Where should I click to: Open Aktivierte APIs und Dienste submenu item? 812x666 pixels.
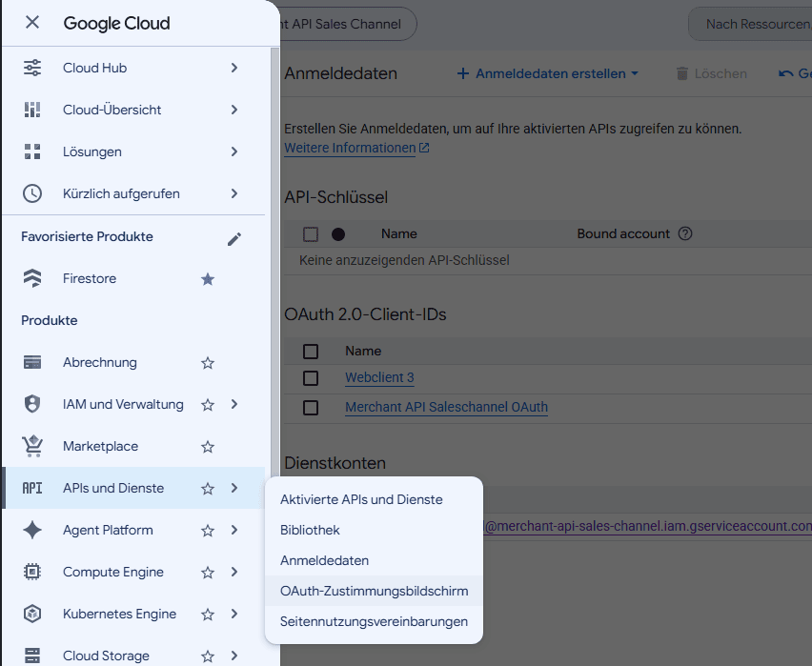pyautogui.click(x=374, y=500)
